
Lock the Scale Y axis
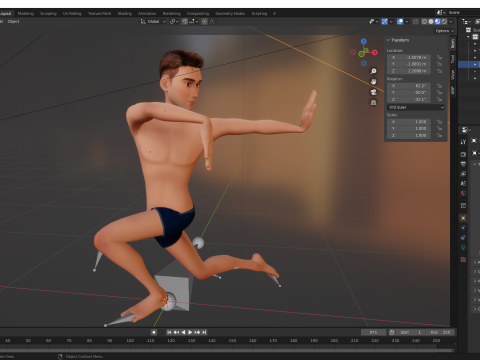[439, 128]
